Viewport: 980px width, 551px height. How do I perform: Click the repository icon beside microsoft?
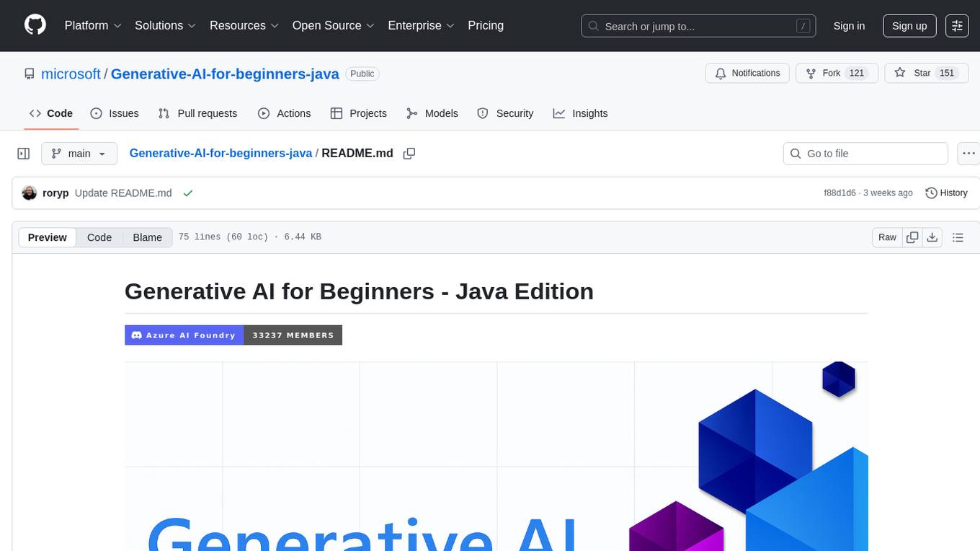point(30,74)
